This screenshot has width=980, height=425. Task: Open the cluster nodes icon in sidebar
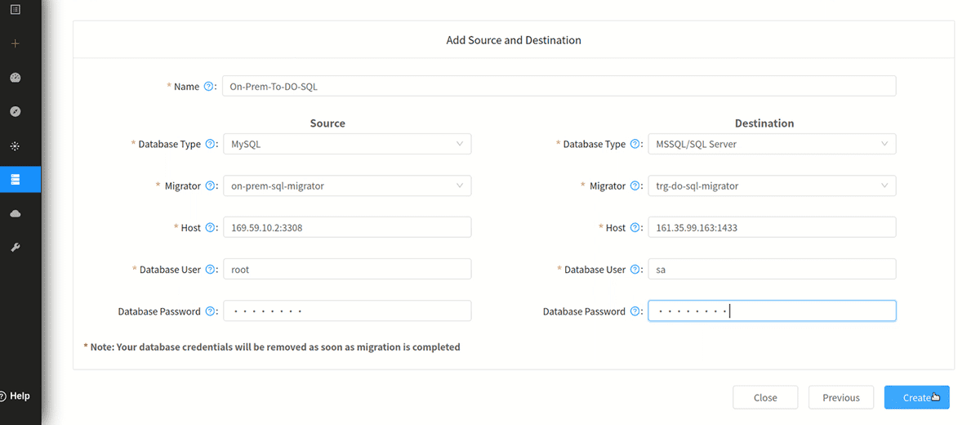(15, 145)
